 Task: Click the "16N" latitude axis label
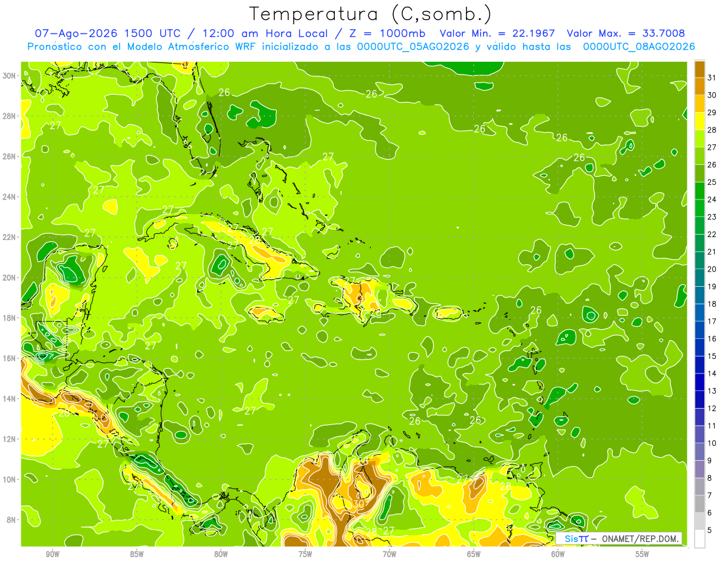(9, 358)
